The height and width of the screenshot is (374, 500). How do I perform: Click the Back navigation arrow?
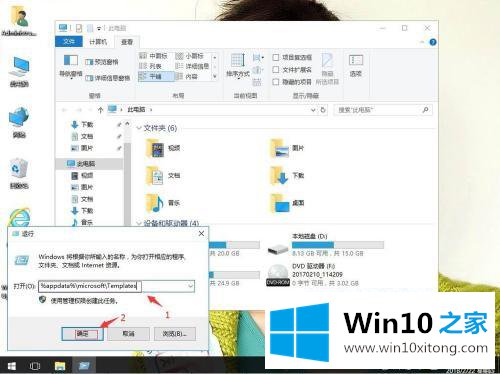[65, 110]
